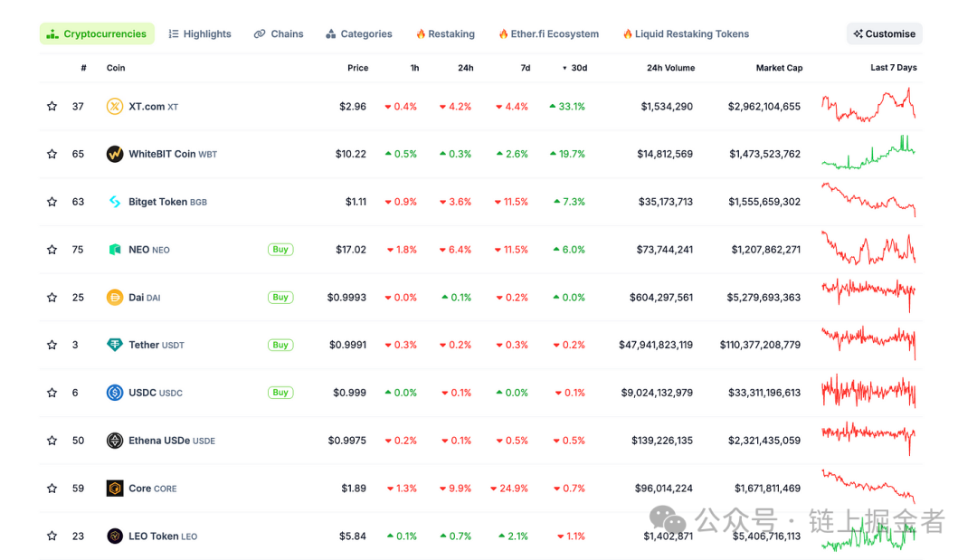Open the LEO Token name link
977x560 pixels.
pyautogui.click(x=163, y=536)
